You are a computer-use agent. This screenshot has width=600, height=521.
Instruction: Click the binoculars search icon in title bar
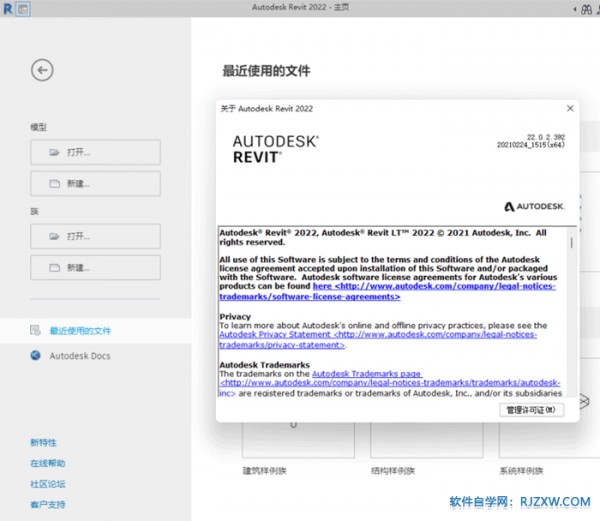(x=586, y=9)
